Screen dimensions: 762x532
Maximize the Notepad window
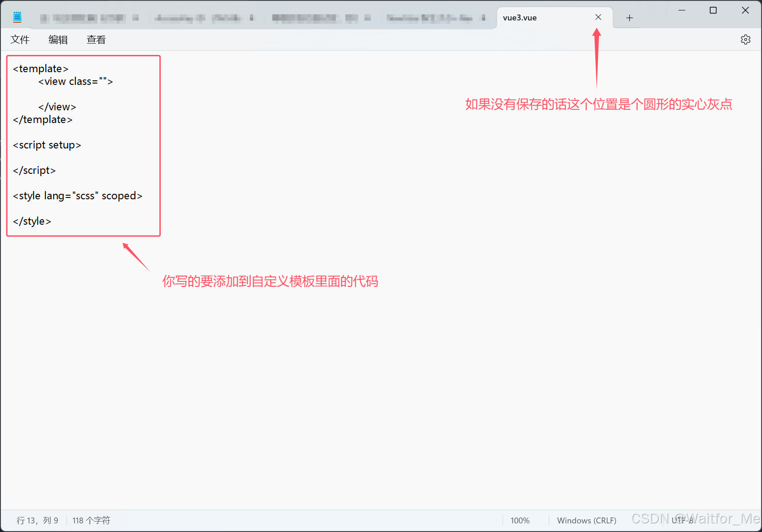pos(713,10)
